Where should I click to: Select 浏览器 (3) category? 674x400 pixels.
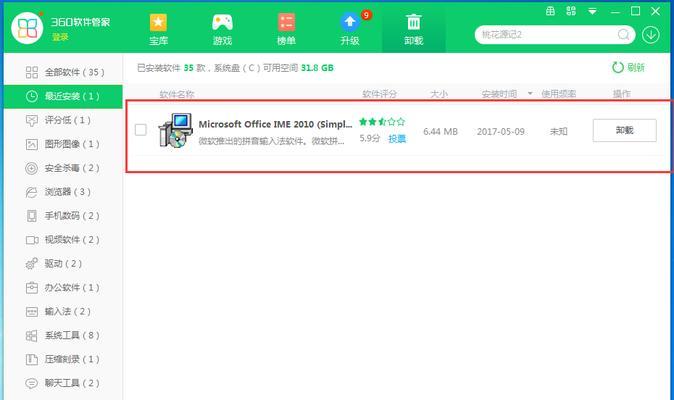(x=64, y=192)
